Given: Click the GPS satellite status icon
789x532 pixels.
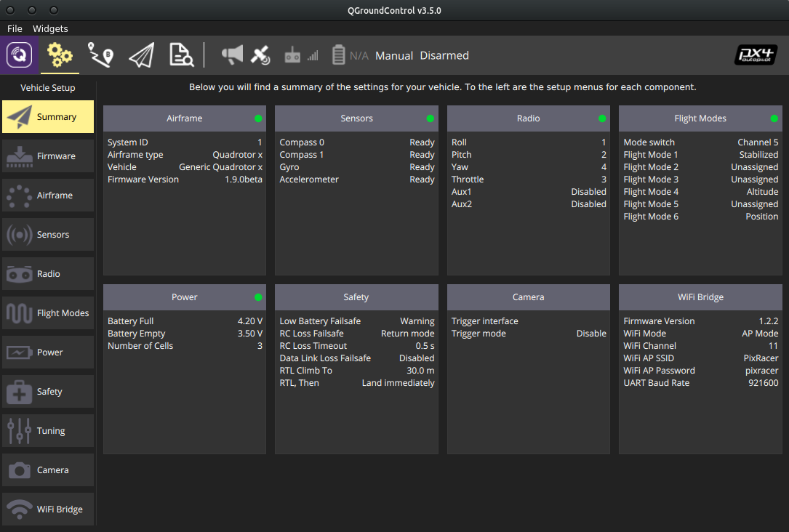Looking at the screenshot, I should [260, 55].
